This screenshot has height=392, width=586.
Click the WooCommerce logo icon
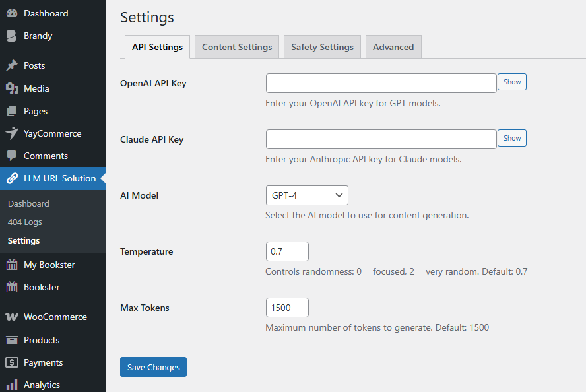point(12,317)
